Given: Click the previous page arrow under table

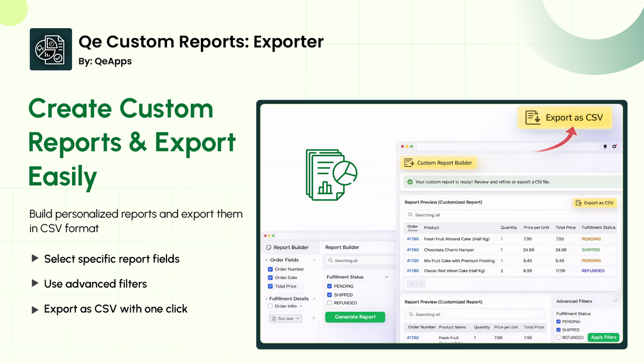Looking at the screenshot, I should click(411, 284).
